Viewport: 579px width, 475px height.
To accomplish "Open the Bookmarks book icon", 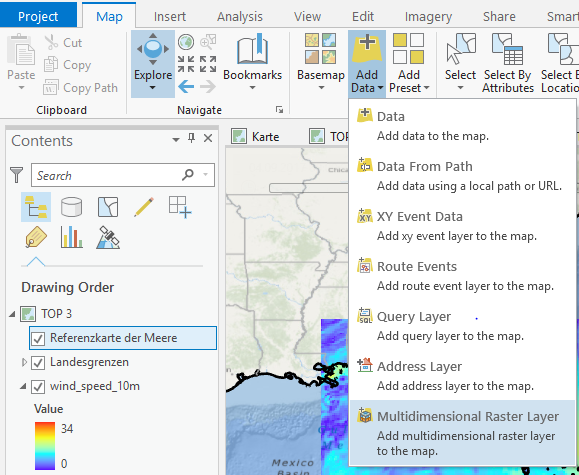I will click(x=253, y=49).
